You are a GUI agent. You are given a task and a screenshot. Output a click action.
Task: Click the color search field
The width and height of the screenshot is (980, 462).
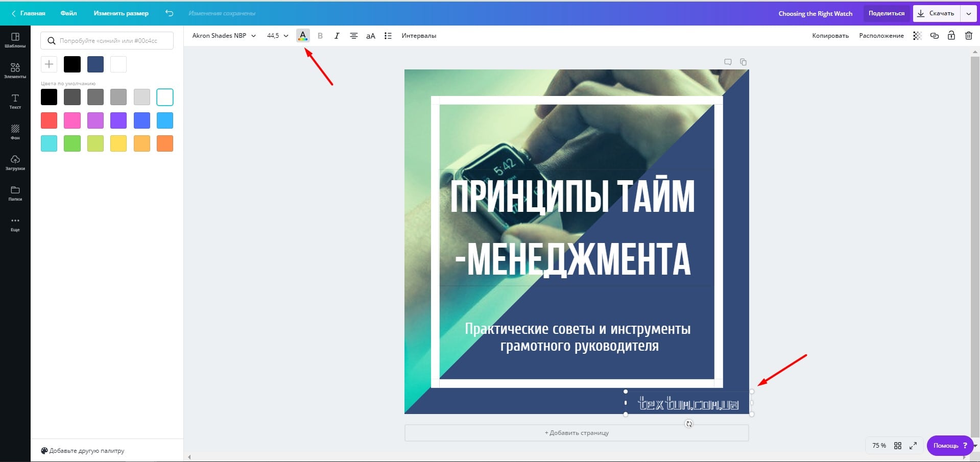[107, 40]
